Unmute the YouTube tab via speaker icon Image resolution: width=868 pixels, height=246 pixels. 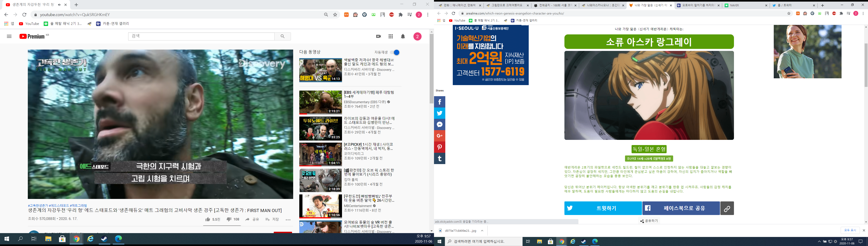pyautogui.click(x=59, y=5)
